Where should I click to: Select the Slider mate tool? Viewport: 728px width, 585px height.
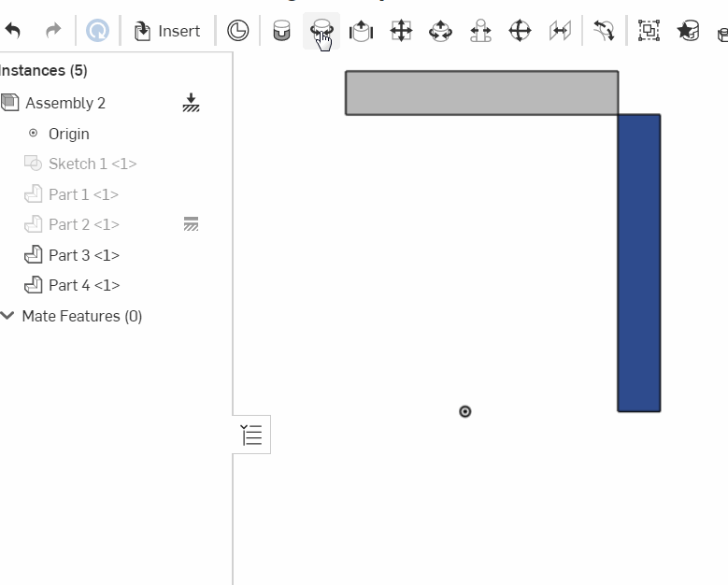362,31
